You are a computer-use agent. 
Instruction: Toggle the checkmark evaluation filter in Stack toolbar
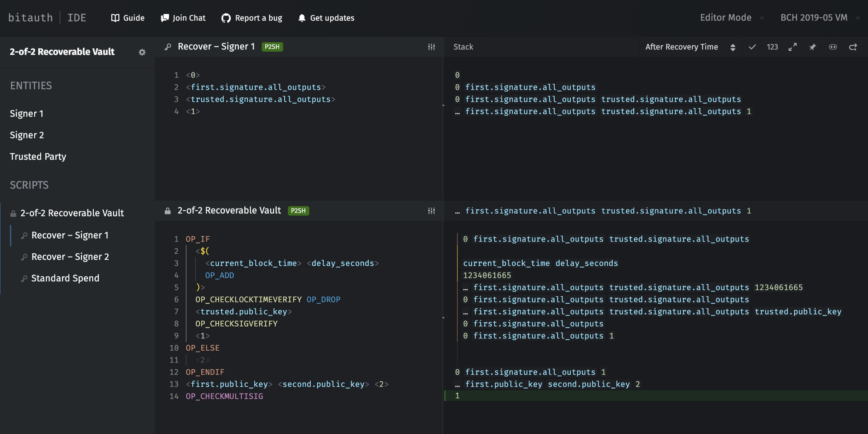pos(752,46)
